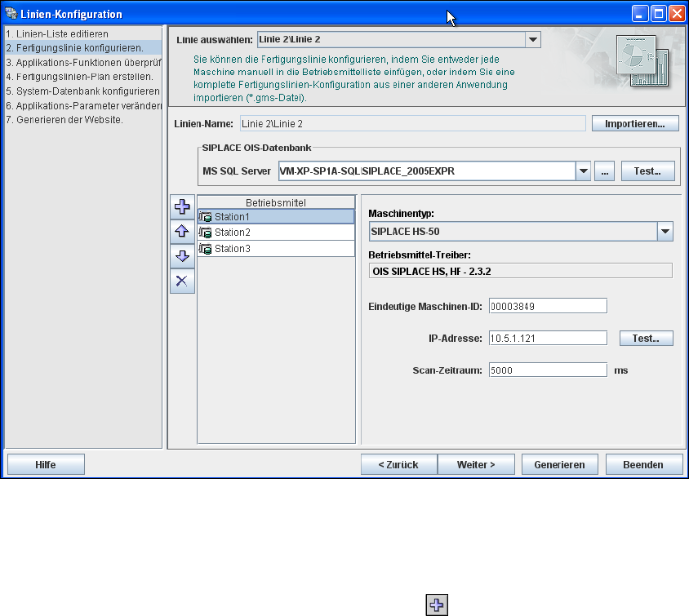Click the Station2 machine icon

pyautogui.click(x=205, y=233)
